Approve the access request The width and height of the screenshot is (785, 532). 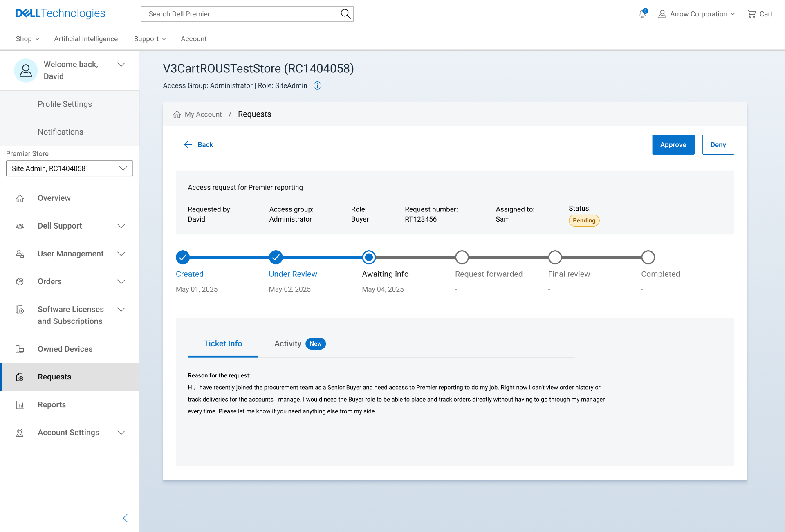tap(673, 145)
